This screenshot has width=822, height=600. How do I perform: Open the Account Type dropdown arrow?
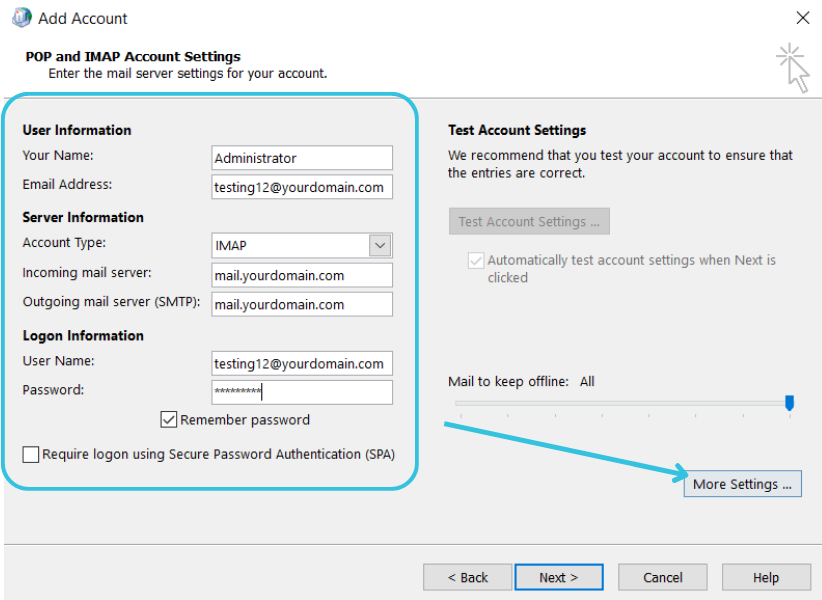pos(379,245)
